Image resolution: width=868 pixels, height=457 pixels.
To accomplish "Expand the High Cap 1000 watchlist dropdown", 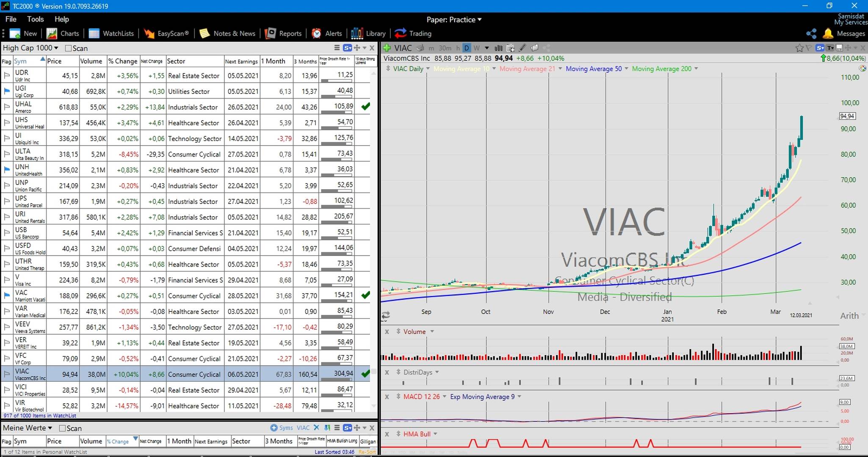I will point(30,48).
